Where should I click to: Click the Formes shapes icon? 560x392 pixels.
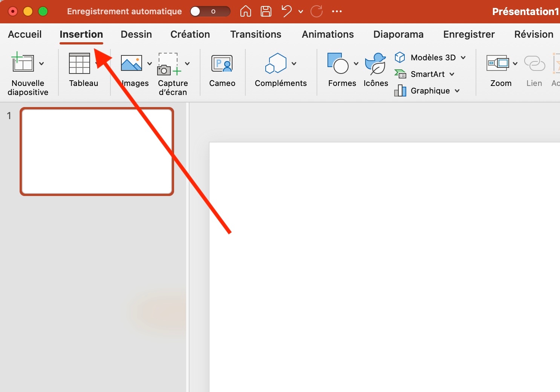point(338,63)
